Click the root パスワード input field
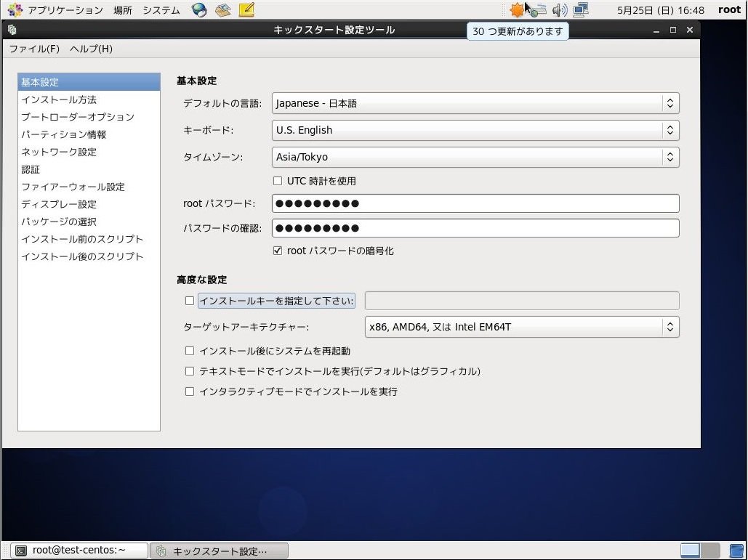Image resolution: width=748 pixels, height=560 pixels. [475, 203]
